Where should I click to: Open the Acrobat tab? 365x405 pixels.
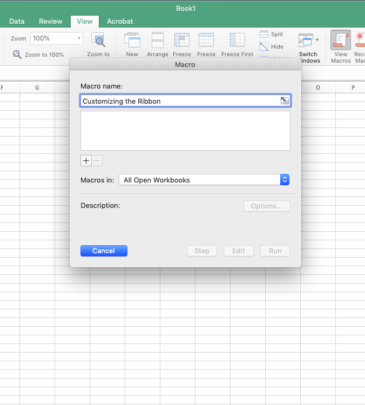pos(120,21)
